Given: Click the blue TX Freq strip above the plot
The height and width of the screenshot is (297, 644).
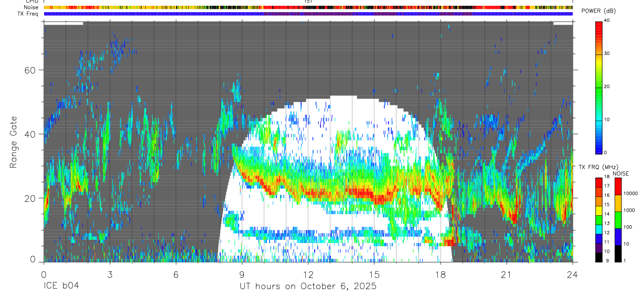Looking at the screenshot, I should tap(308, 14).
